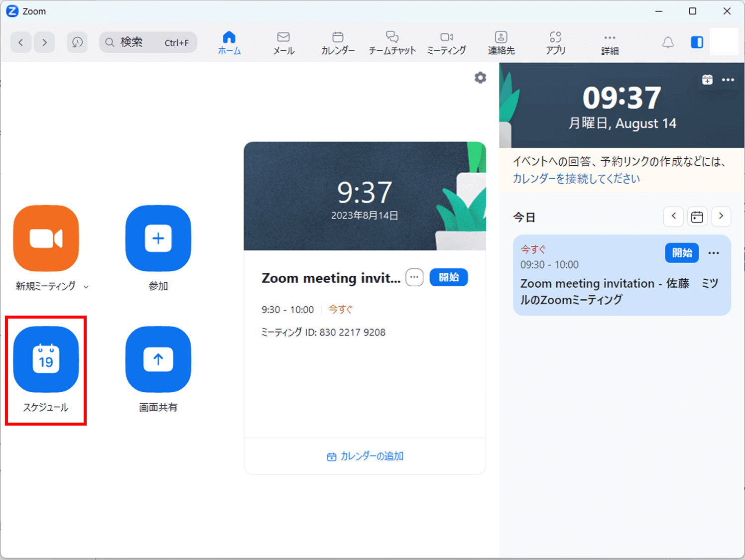Open the history clock icon

tap(77, 42)
